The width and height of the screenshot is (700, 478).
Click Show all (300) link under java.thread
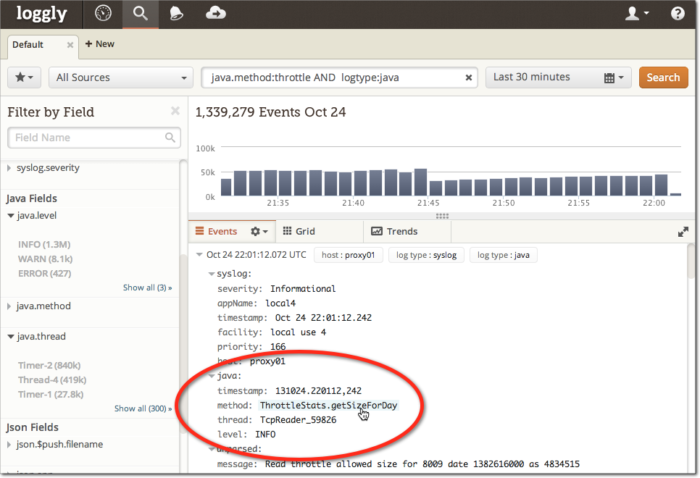142,408
